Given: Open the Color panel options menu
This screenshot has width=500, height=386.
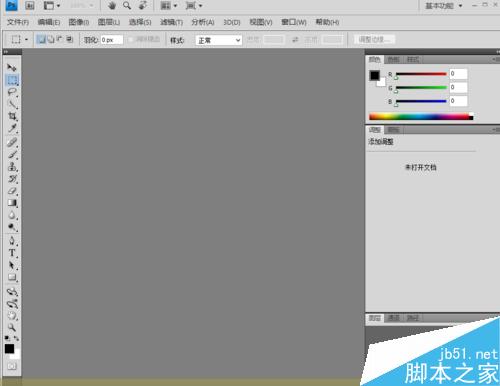Looking at the screenshot, I should pyautogui.click(x=495, y=59).
